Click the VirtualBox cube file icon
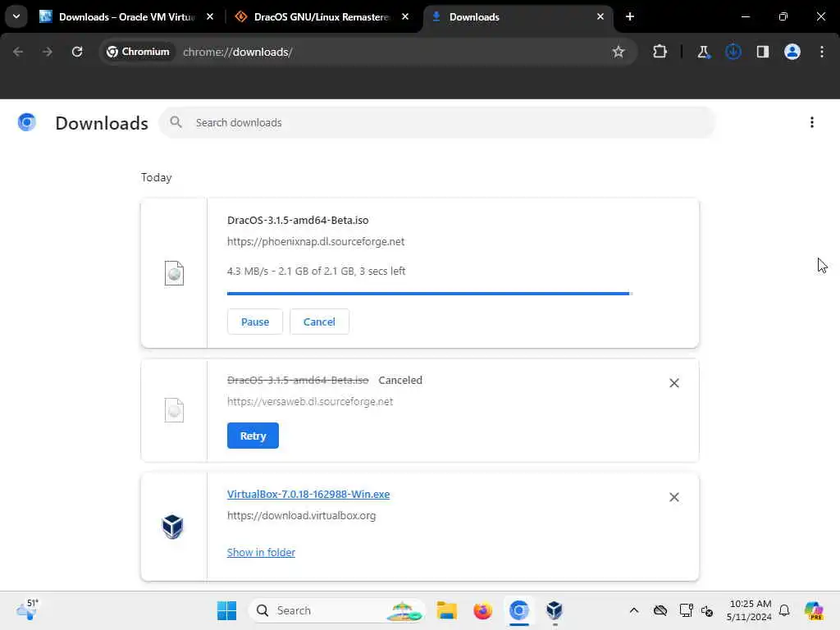Image resolution: width=840 pixels, height=630 pixels. coord(172,527)
